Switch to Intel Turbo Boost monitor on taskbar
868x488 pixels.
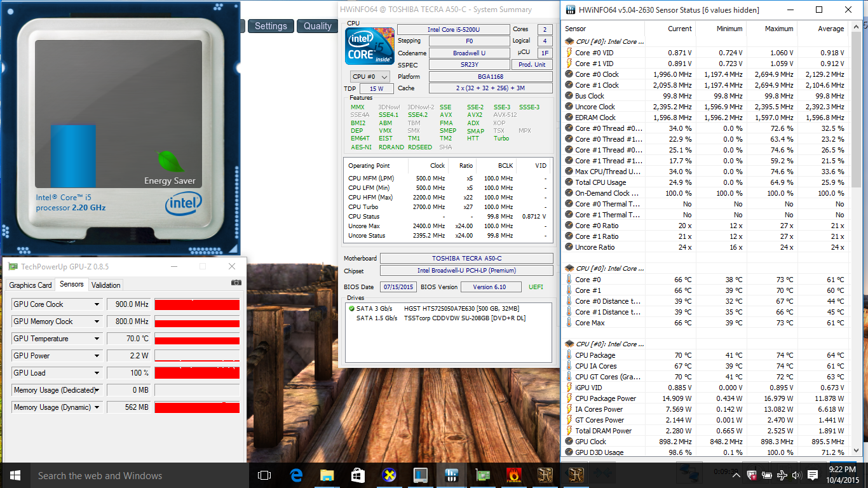click(420, 475)
